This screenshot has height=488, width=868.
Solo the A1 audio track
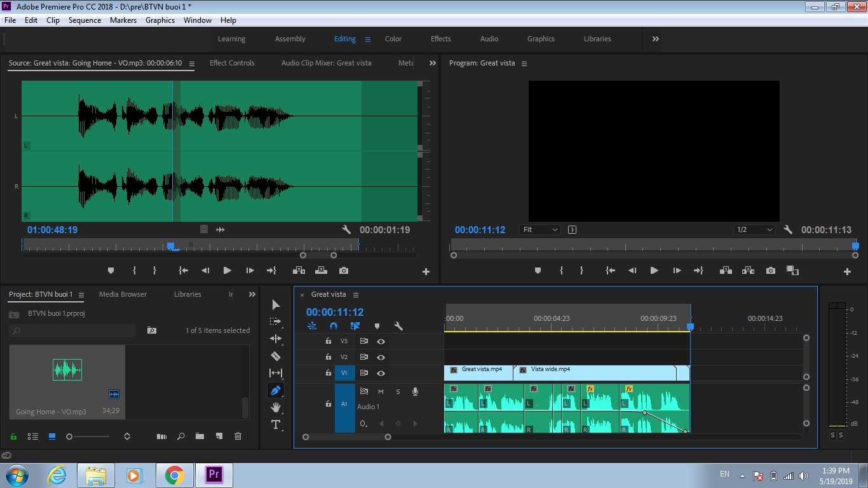(x=398, y=391)
